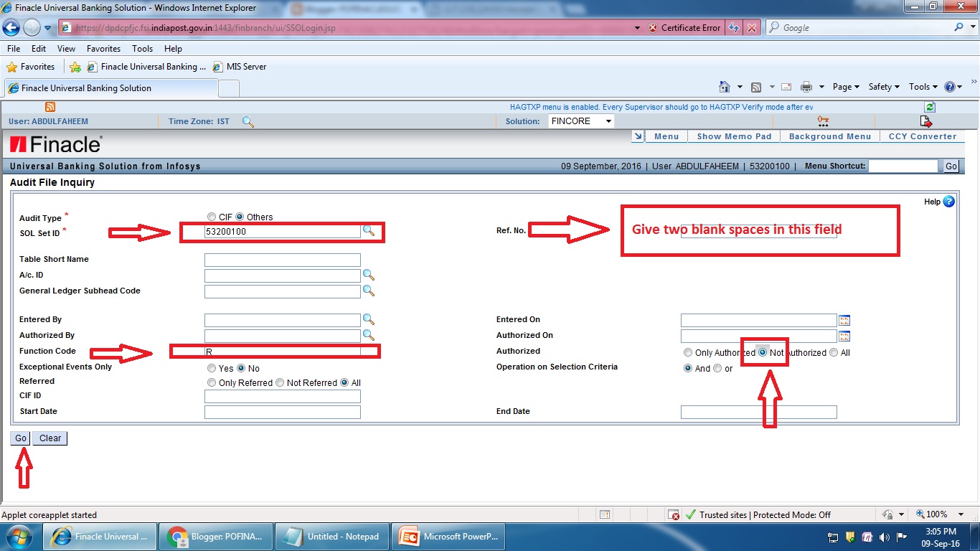The width and height of the screenshot is (980, 551).
Task: Open the calendar picker for Authorized On
Action: (x=844, y=335)
